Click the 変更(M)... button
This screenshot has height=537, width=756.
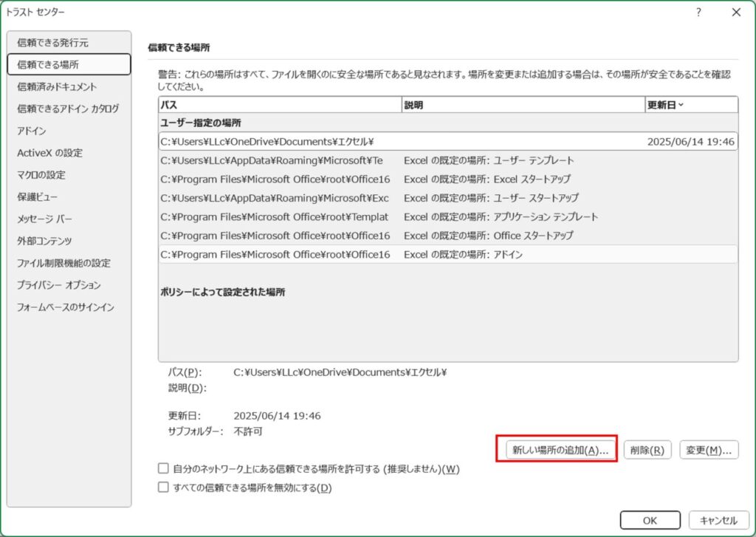coord(709,450)
